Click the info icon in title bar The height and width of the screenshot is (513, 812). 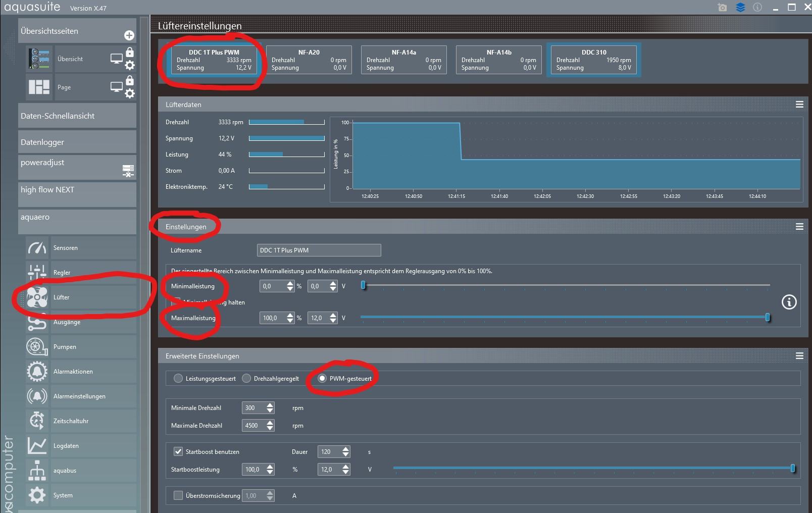click(x=757, y=7)
